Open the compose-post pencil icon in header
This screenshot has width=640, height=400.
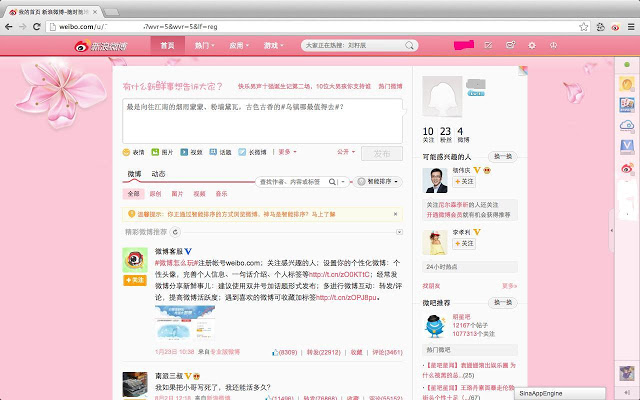coord(488,45)
